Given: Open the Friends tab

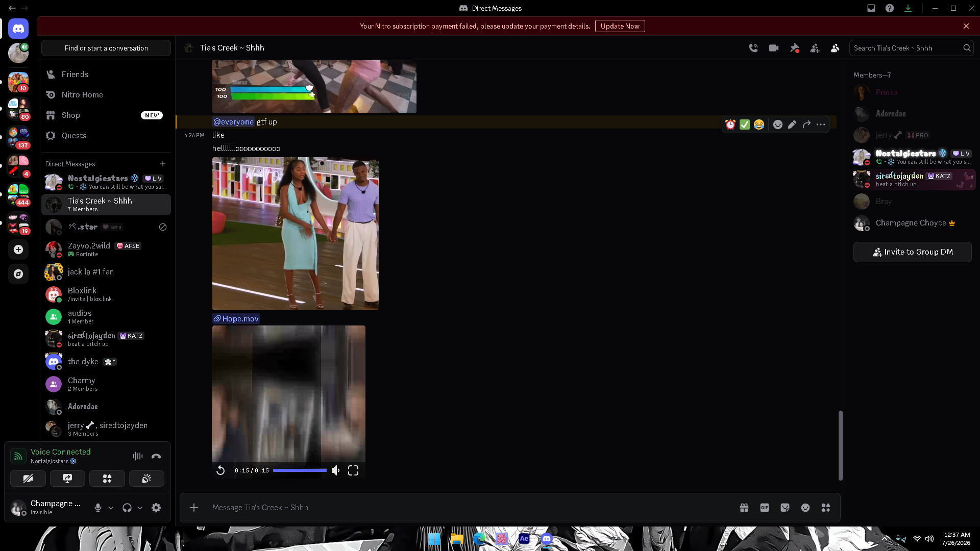Looking at the screenshot, I should click(106, 74).
